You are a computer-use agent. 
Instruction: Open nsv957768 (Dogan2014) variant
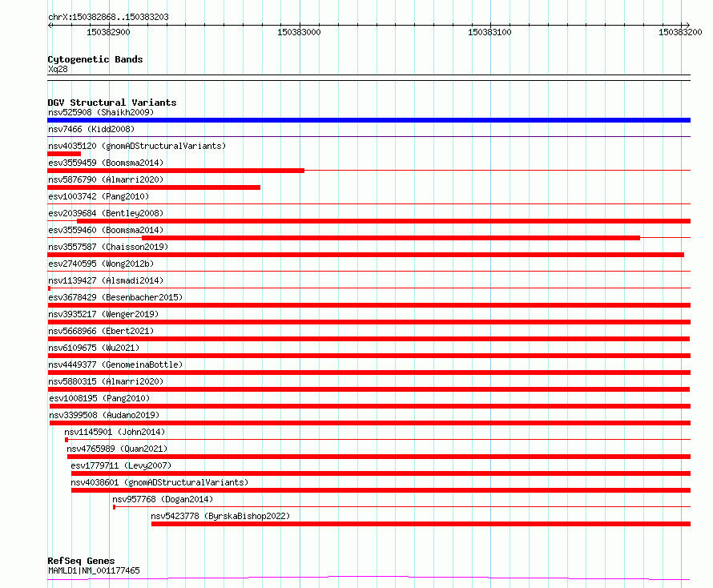click(163, 499)
